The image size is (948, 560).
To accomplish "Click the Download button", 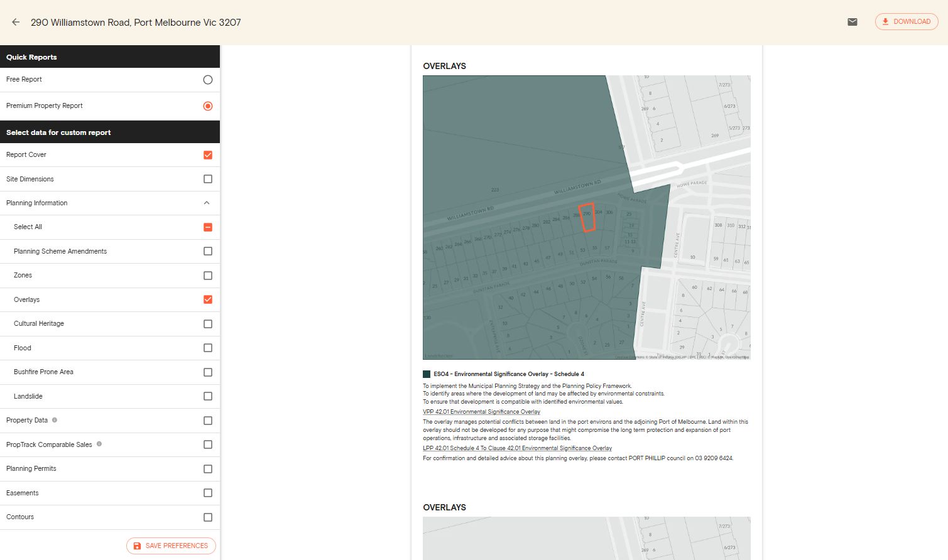I will (907, 22).
